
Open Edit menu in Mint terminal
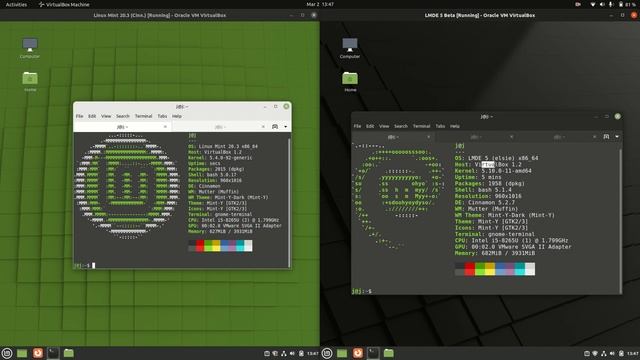pos(92,116)
